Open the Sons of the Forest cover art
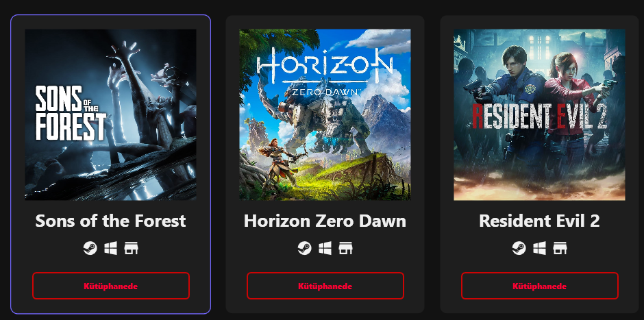This screenshot has width=644, height=320. click(110, 114)
